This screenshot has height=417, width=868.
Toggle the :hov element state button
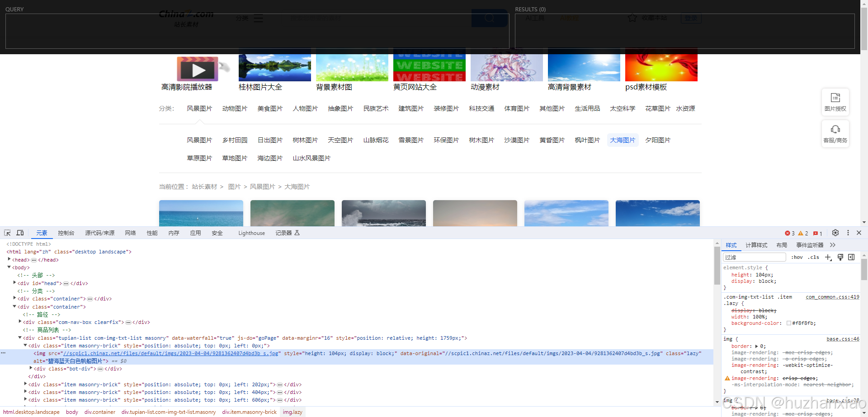(x=797, y=257)
